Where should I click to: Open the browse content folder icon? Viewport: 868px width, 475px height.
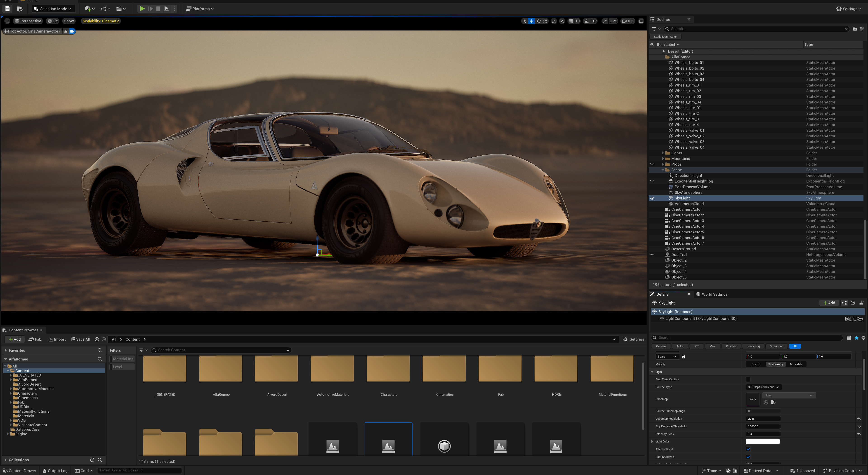19,9
